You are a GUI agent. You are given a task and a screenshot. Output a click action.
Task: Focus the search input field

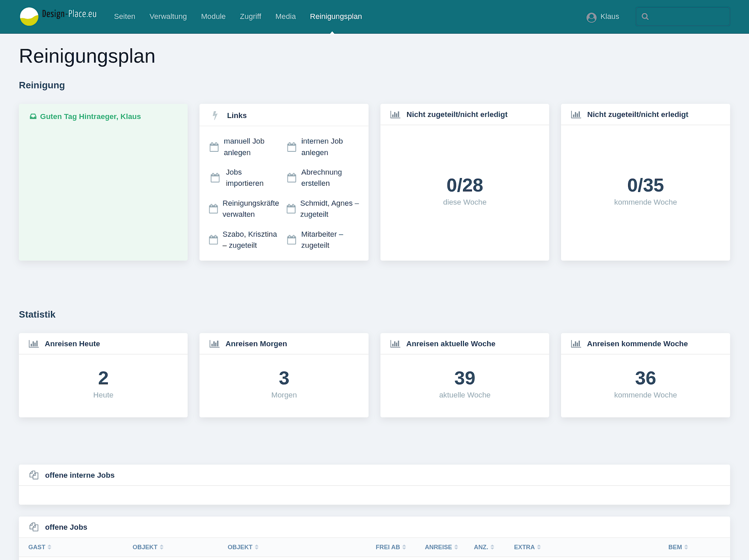[x=689, y=16]
